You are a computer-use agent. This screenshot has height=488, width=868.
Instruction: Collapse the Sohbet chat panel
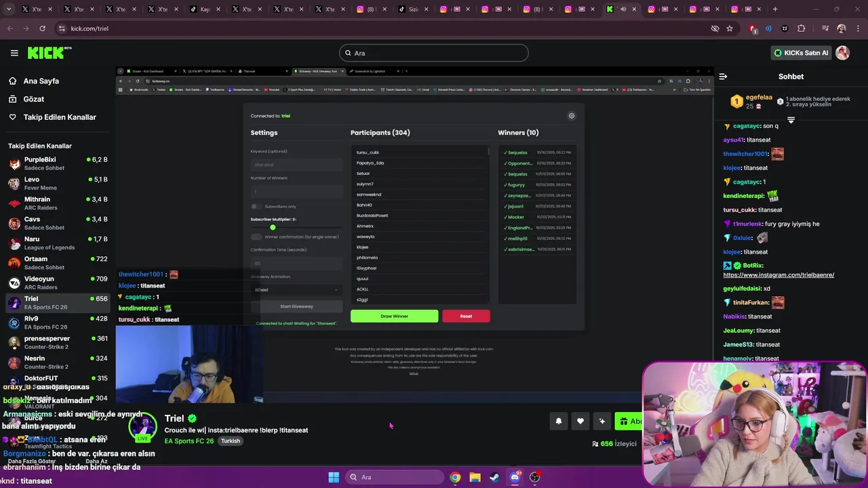[723, 77]
